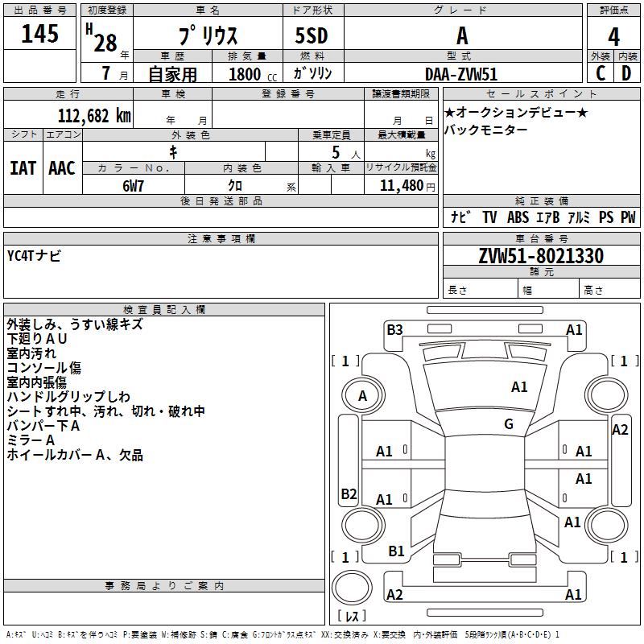Click chassis number ZVW51-8021330
644x644 pixels.
click(x=540, y=256)
